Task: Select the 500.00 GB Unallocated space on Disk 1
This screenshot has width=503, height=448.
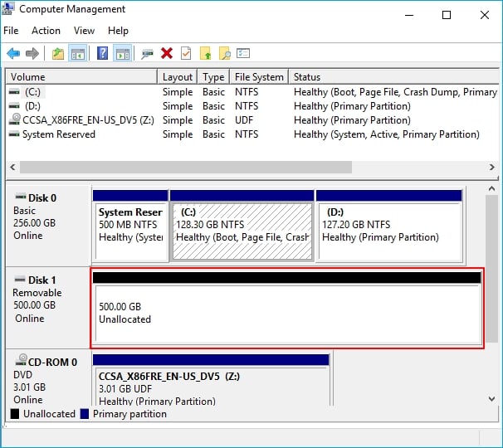Action: coord(286,313)
